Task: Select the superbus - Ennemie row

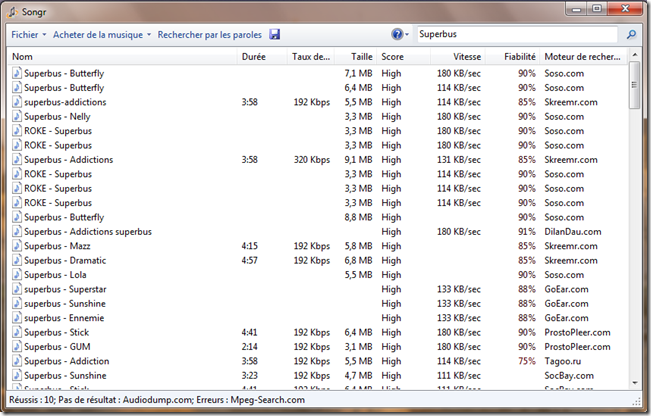Action: 318,318
